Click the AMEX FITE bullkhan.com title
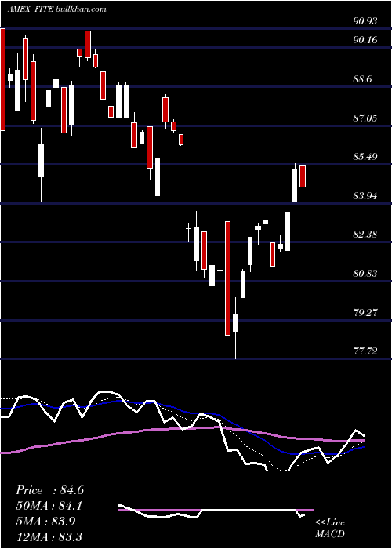The image size is (392, 549). coord(56,9)
